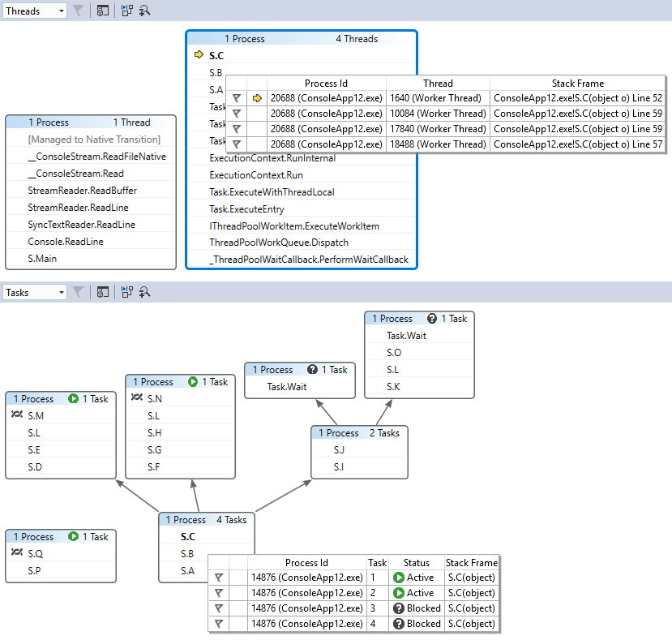
Task: Click the question-mark icon on the Task.Wait node
Action: [x=311, y=369]
